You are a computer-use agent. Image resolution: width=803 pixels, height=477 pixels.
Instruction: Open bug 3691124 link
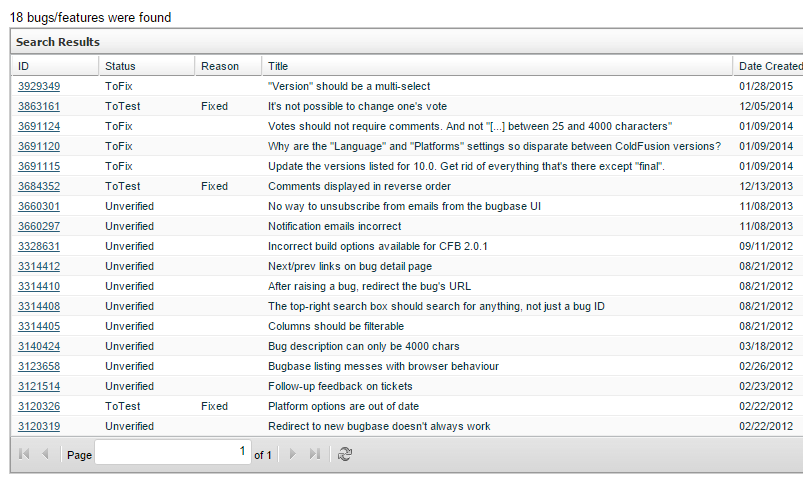[x=39, y=126]
